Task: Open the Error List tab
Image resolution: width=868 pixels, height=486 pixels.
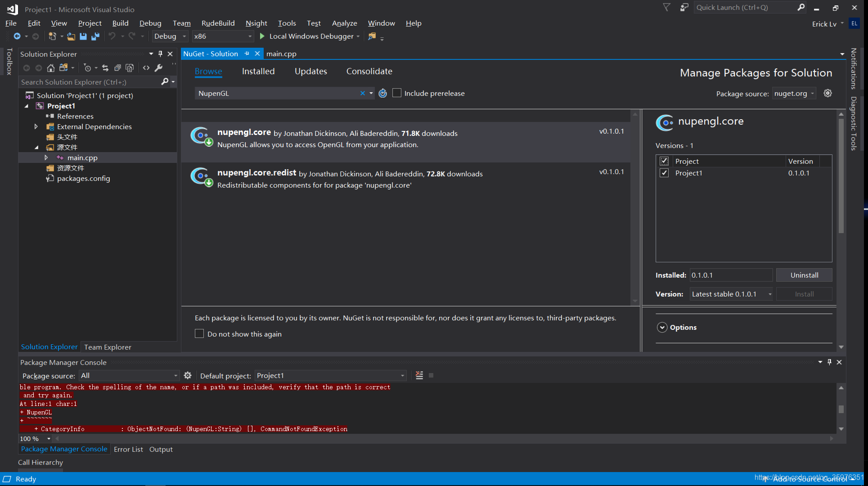Action: tap(128, 449)
